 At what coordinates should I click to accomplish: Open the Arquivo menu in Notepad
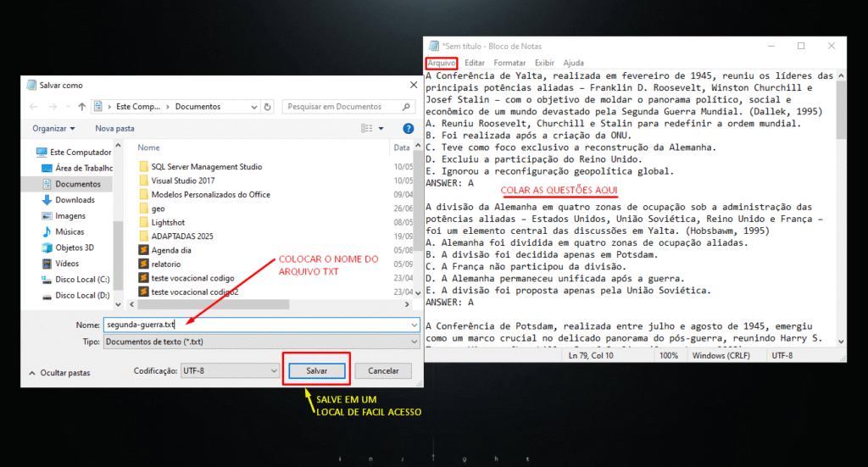coord(442,63)
